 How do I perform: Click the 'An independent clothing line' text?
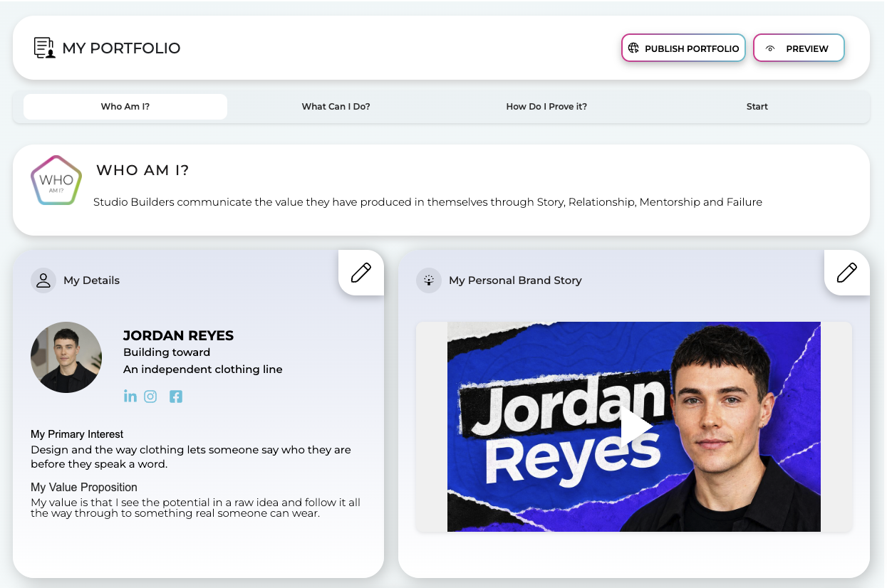pos(203,369)
